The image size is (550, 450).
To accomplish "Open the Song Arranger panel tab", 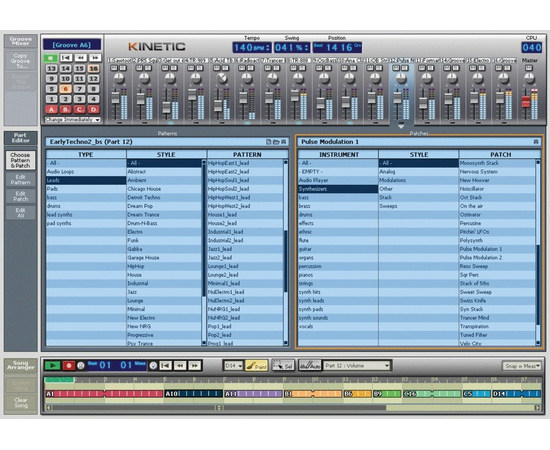I will (21, 365).
